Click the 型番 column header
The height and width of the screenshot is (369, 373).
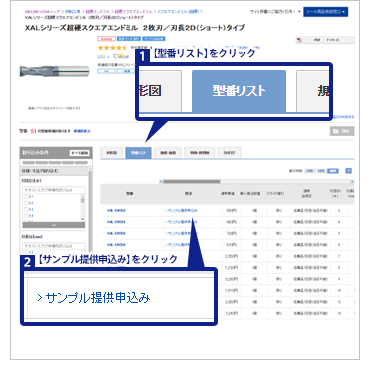[129, 193]
